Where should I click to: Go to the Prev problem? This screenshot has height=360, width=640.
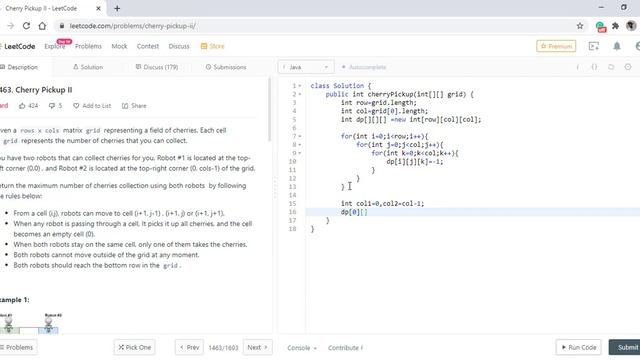coord(189,347)
